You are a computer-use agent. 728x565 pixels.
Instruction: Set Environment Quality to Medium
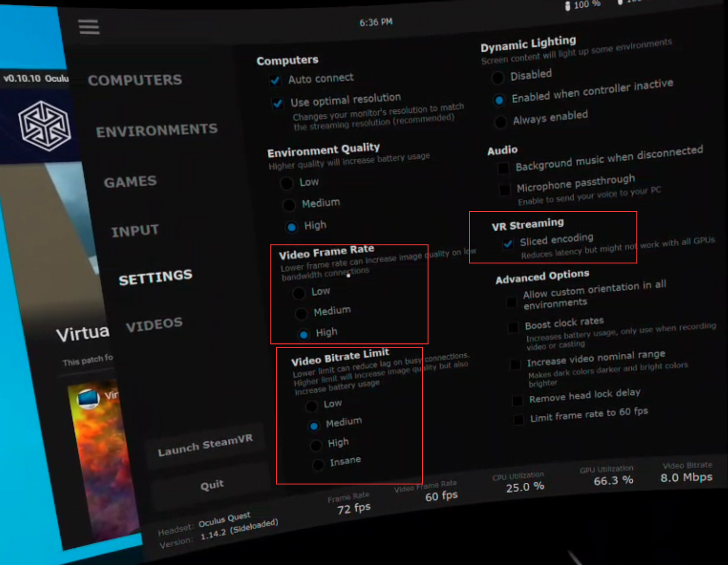point(289,205)
